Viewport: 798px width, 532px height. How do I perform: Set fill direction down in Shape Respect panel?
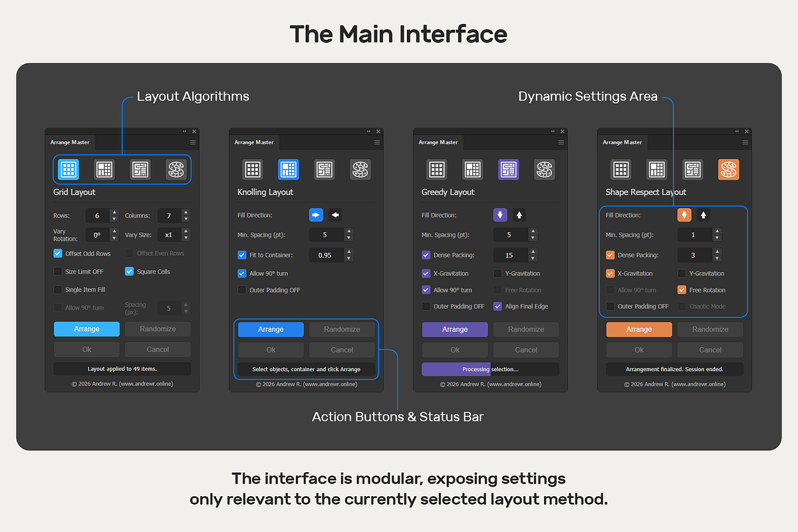tap(684, 215)
